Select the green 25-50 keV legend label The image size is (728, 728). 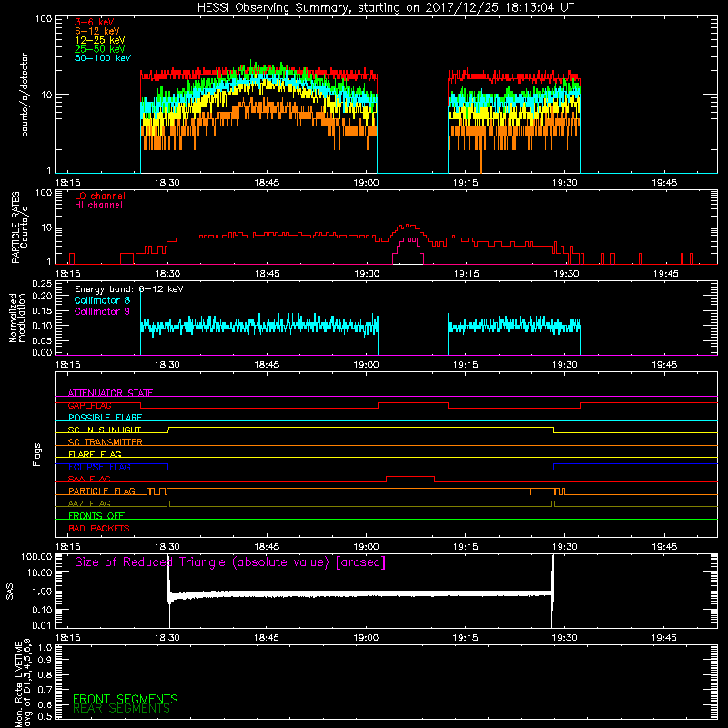[100, 49]
